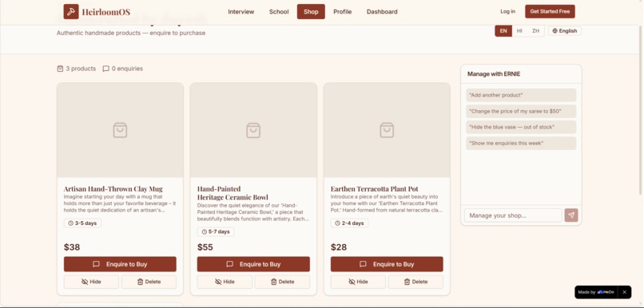The width and height of the screenshot is (644, 308).
Task: Click the Hand-Painted Heritage Ceramic Bowl title
Action: [233, 193]
